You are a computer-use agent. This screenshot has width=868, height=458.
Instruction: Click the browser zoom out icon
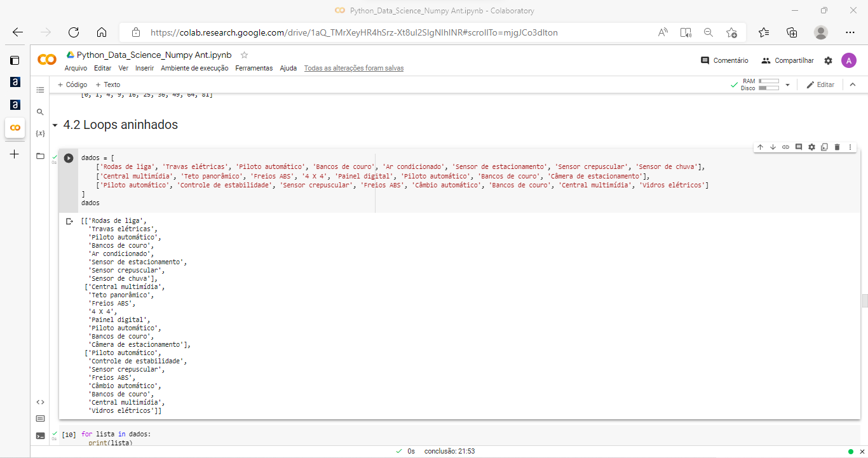coord(709,32)
